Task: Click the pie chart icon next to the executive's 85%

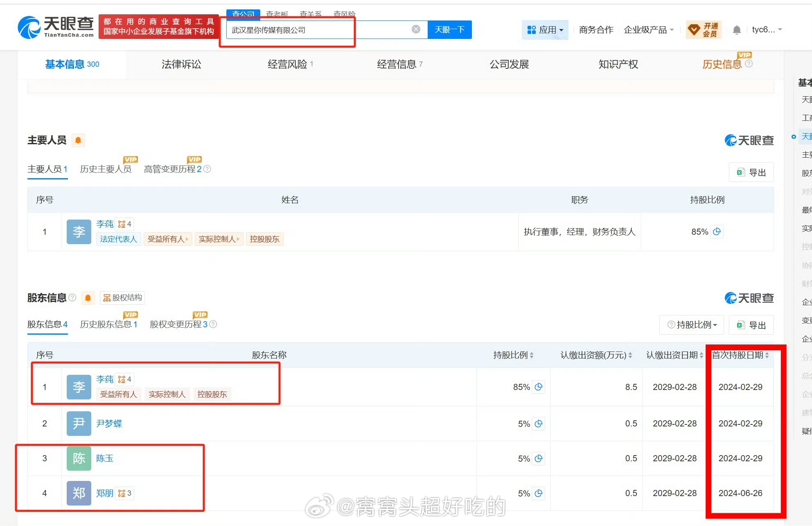Action: coord(717,232)
